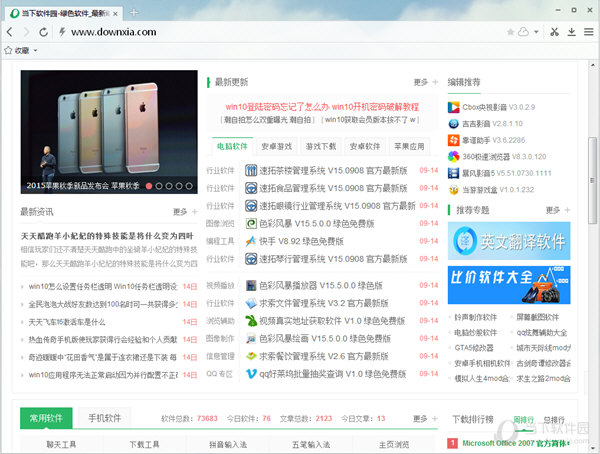600x454 pixels.
Task: Click the 360极速浏览器 colorful icon
Action: [x=453, y=157]
